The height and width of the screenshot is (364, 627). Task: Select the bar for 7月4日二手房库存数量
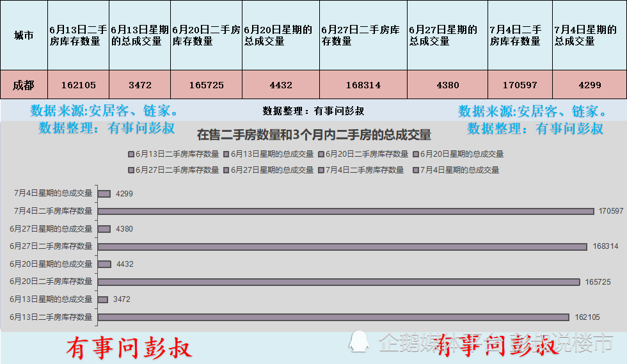click(x=346, y=211)
